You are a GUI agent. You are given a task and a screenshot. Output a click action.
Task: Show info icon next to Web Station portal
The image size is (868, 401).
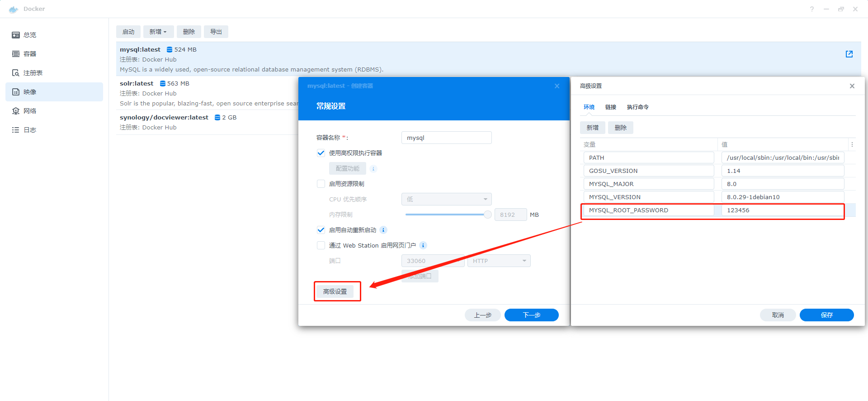click(x=423, y=245)
